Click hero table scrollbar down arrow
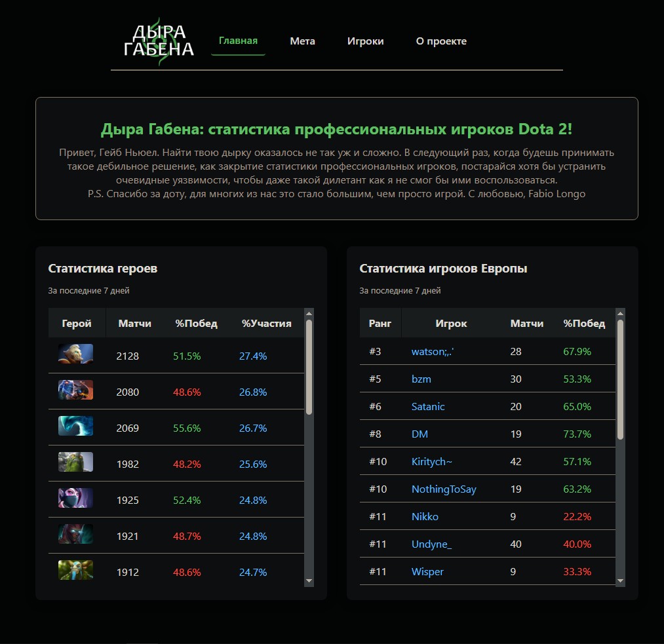This screenshot has width=664, height=644. pos(309,581)
